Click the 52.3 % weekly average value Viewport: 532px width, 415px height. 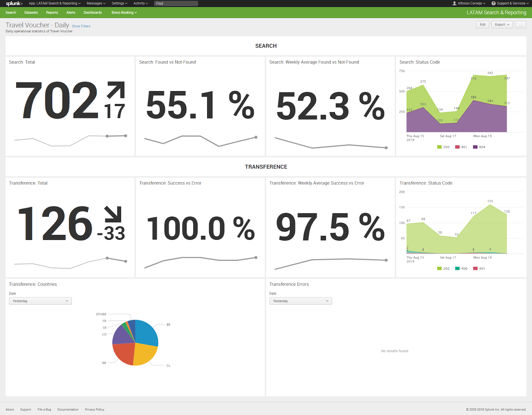[331, 106]
